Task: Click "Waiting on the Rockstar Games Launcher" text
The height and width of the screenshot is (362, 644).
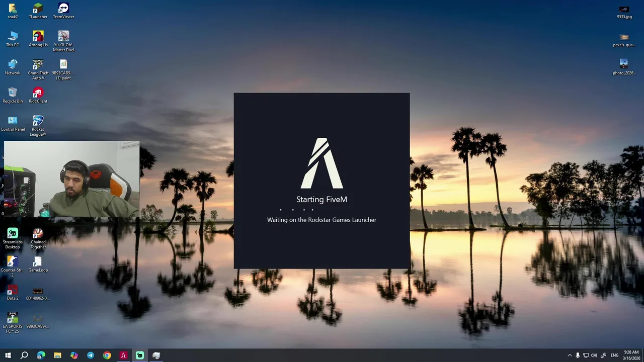Action: click(321, 220)
